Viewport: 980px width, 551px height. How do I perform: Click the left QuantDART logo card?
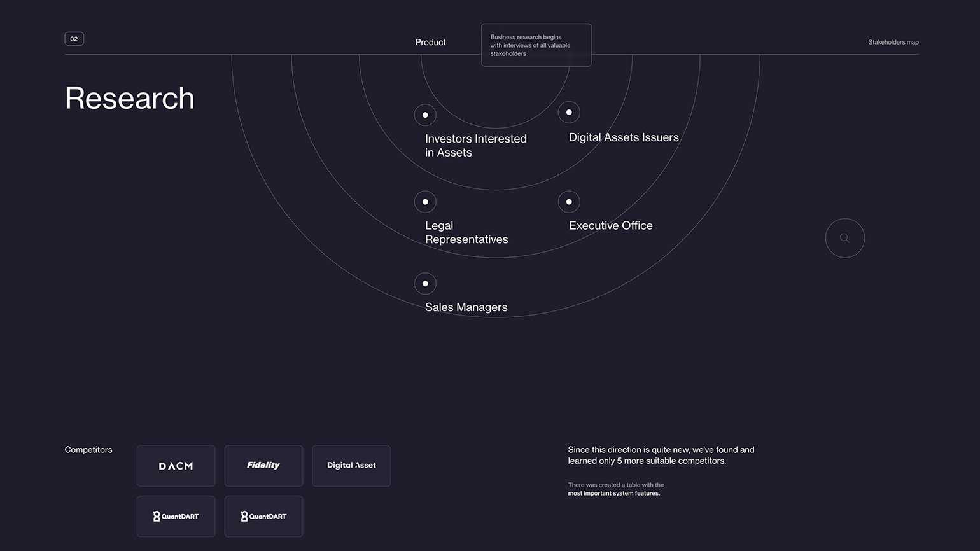point(176,516)
